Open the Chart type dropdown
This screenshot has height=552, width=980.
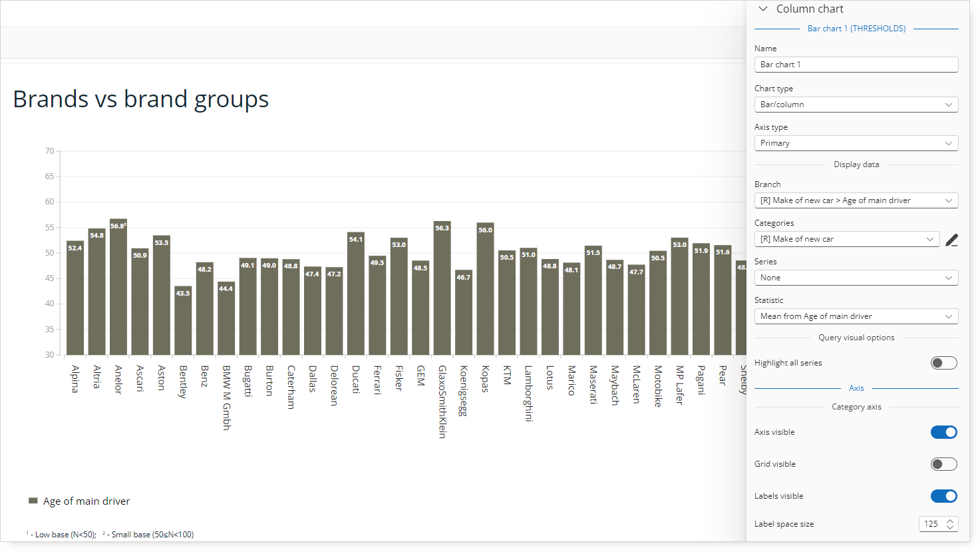click(856, 105)
